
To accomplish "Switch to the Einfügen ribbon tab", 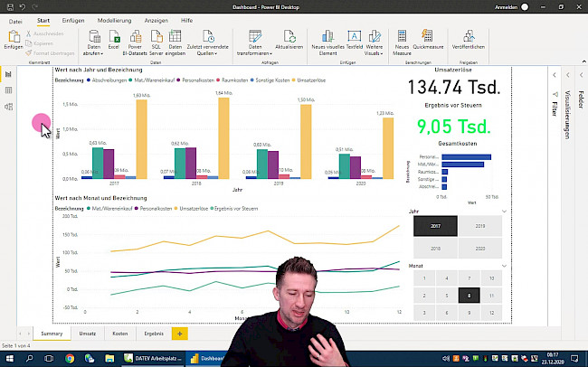I will pos(73,21).
